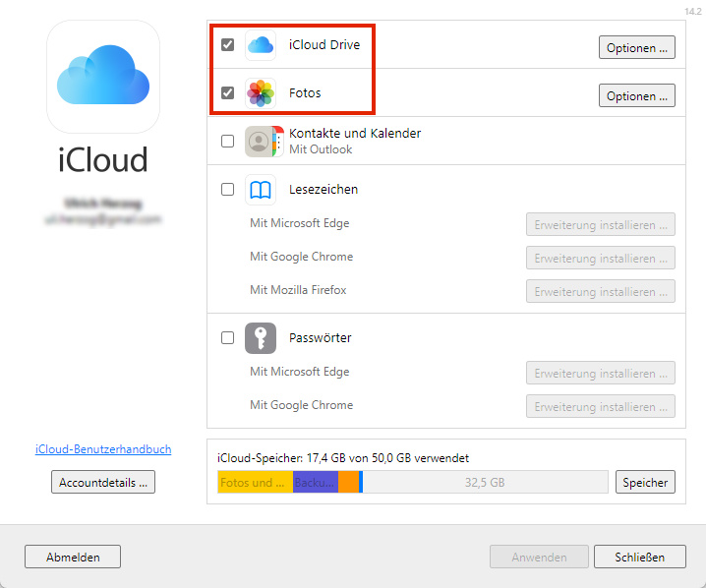Click the Fotos colorful flower icon
The width and height of the screenshot is (706, 588).
pyautogui.click(x=261, y=93)
